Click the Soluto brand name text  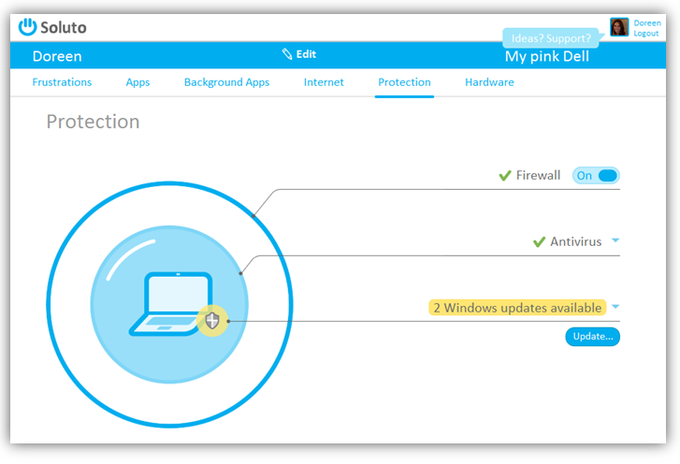tap(63, 27)
